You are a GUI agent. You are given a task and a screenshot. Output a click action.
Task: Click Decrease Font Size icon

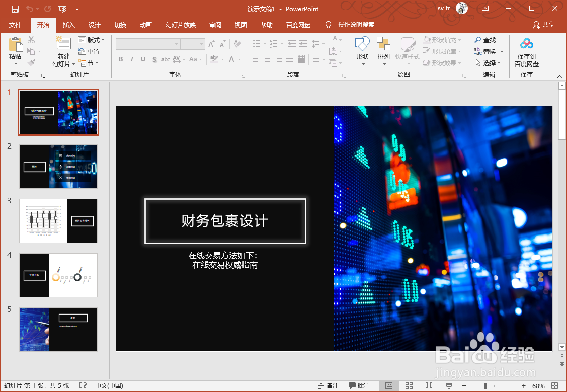pos(223,44)
